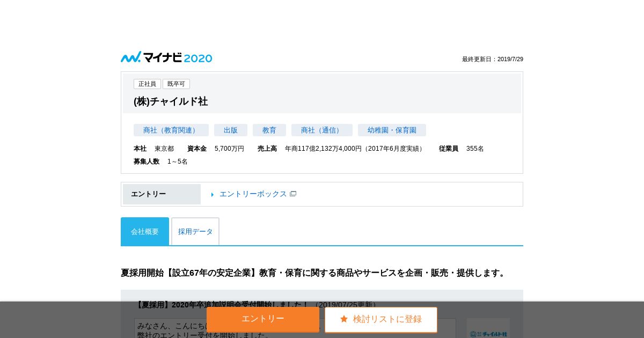Click the 従業員 355名 value
This screenshot has height=338, width=644.
[475, 149]
